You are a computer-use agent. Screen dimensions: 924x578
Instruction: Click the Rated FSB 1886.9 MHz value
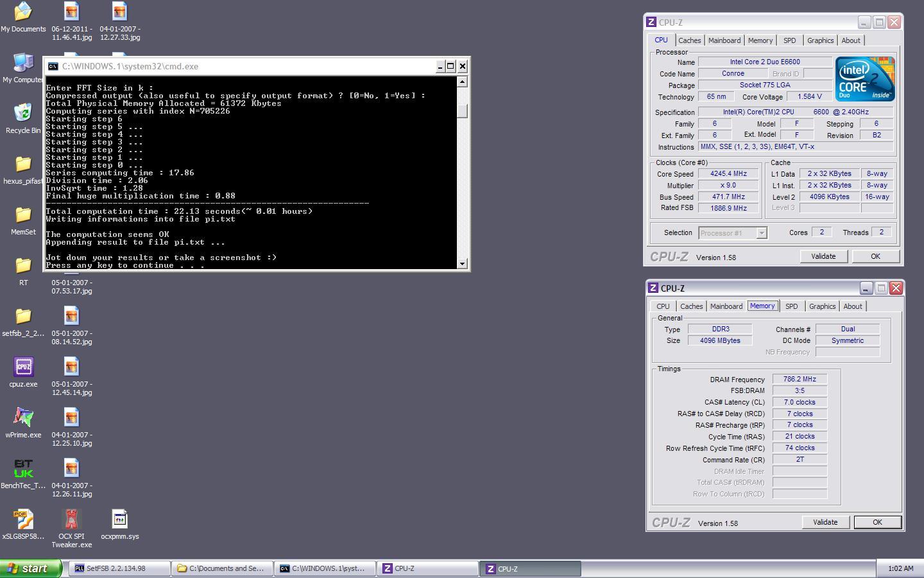tap(728, 208)
